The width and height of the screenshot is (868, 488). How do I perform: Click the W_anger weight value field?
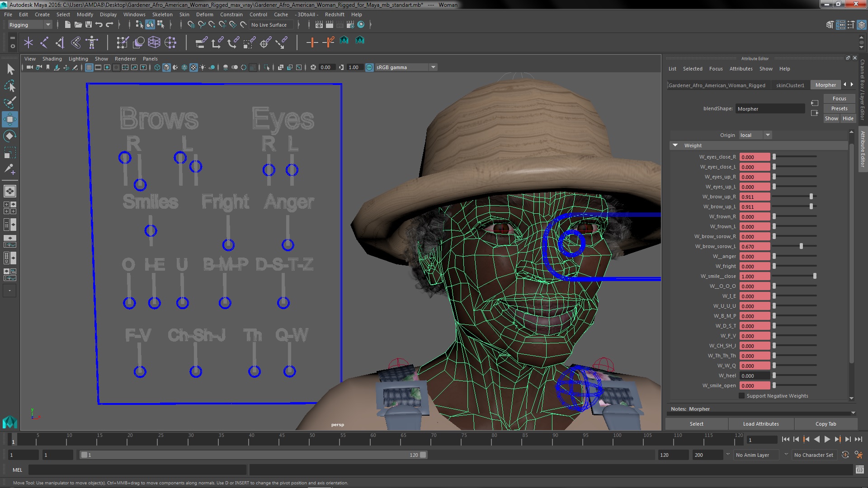[x=755, y=256]
